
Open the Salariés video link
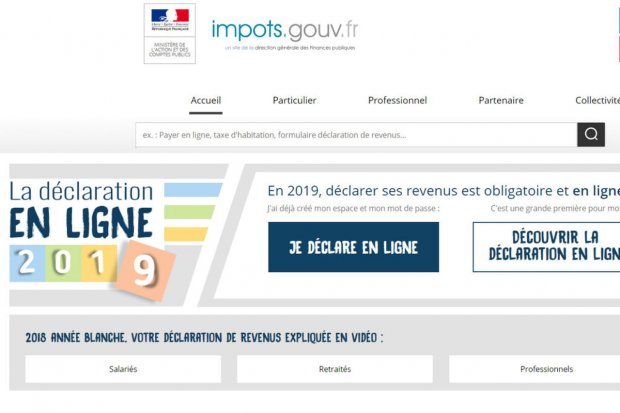pos(123,369)
